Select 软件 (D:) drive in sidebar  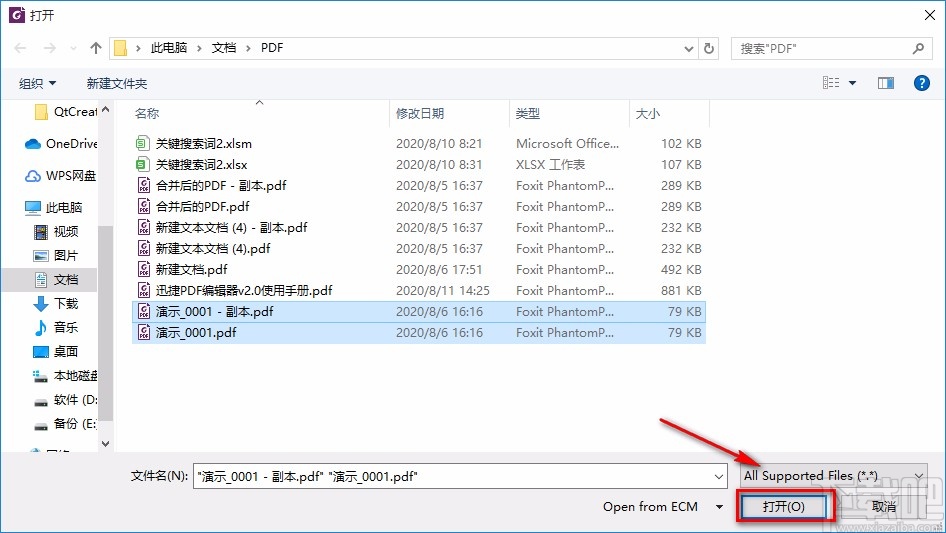65,400
